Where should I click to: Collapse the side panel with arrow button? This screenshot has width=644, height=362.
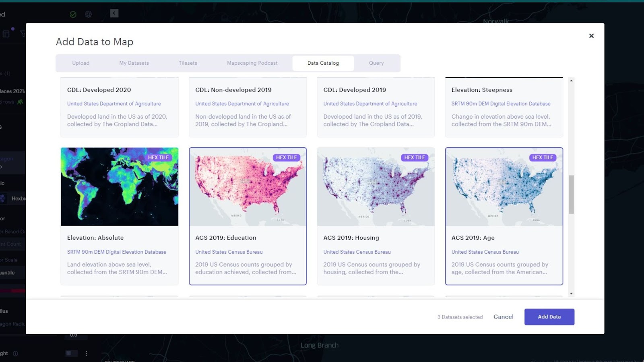point(114,13)
